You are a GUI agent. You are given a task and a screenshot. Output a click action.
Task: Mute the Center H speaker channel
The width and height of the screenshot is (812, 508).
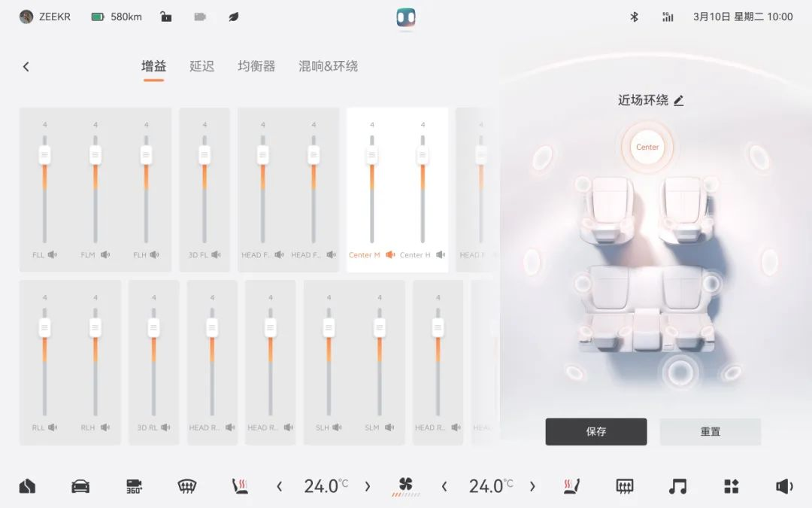(441, 254)
